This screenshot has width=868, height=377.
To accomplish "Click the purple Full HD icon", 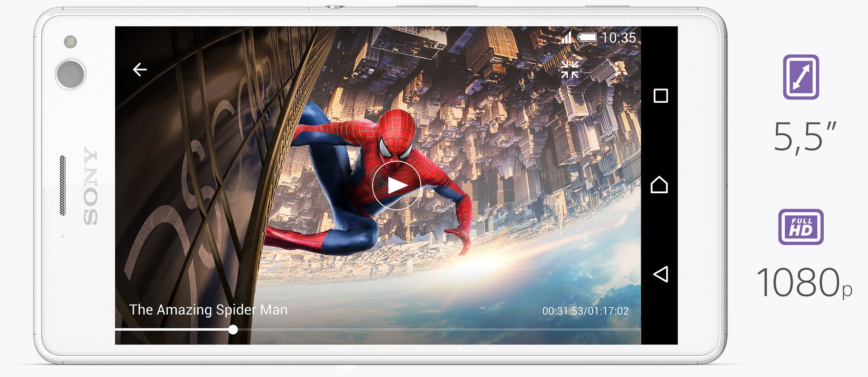I will pos(801,227).
